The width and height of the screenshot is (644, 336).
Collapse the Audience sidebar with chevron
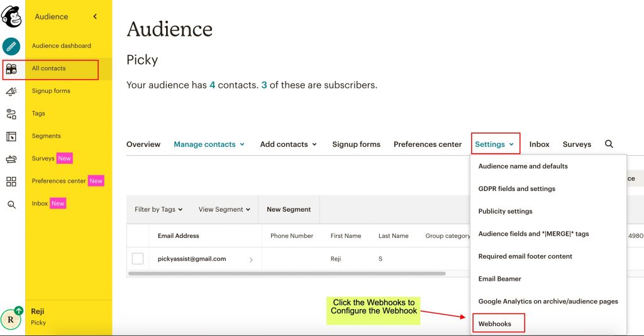click(95, 16)
